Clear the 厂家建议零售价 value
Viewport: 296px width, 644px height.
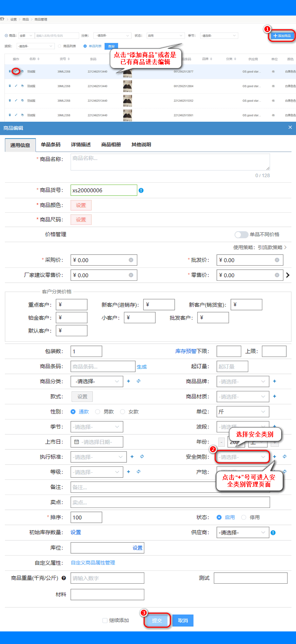[x=131, y=275]
